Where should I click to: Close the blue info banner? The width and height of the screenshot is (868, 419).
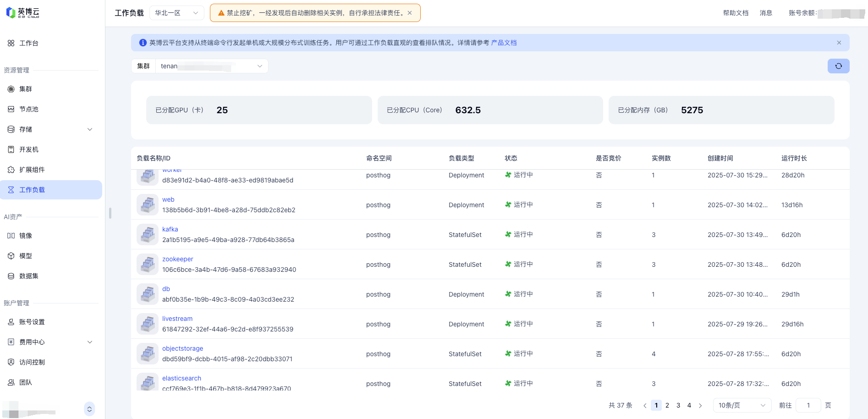tap(839, 43)
